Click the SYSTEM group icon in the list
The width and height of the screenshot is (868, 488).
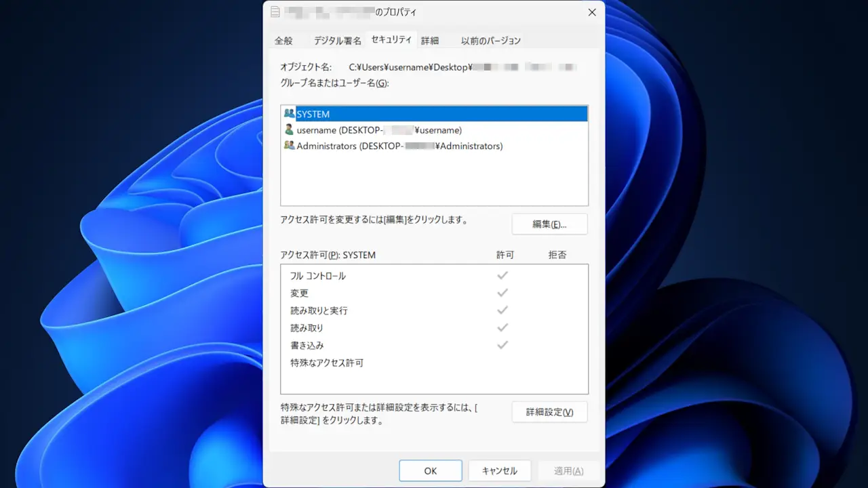[x=290, y=114]
